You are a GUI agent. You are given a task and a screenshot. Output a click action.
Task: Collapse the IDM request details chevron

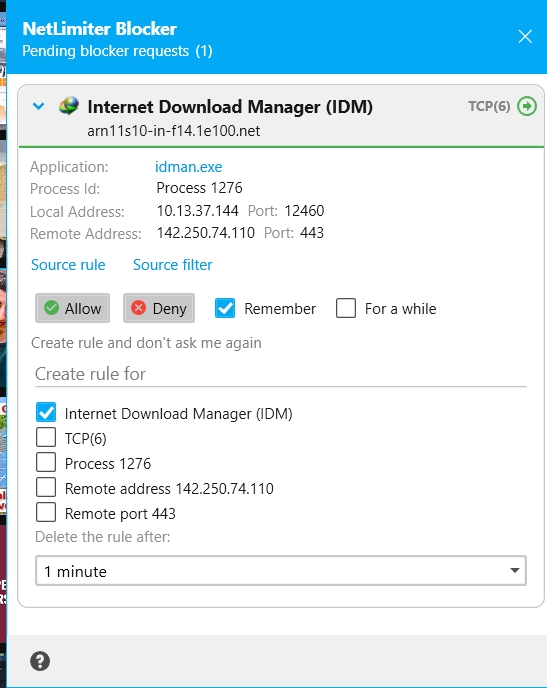point(39,106)
